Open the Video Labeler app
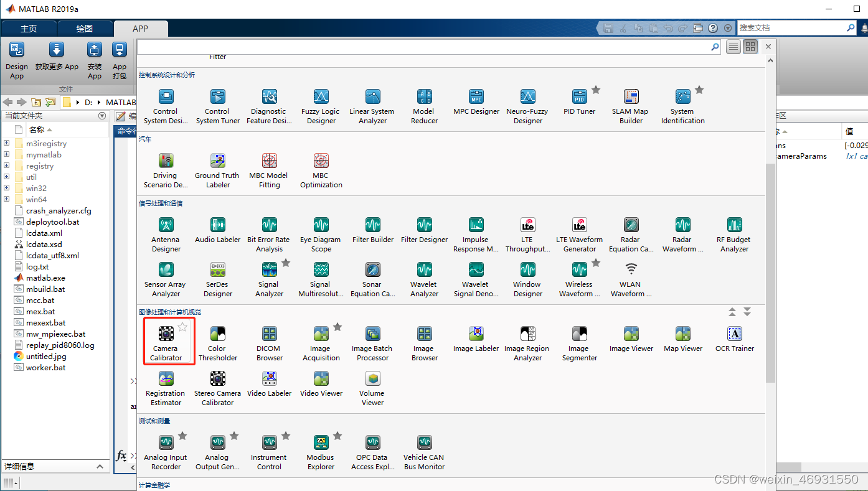 [x=270, y=385]
